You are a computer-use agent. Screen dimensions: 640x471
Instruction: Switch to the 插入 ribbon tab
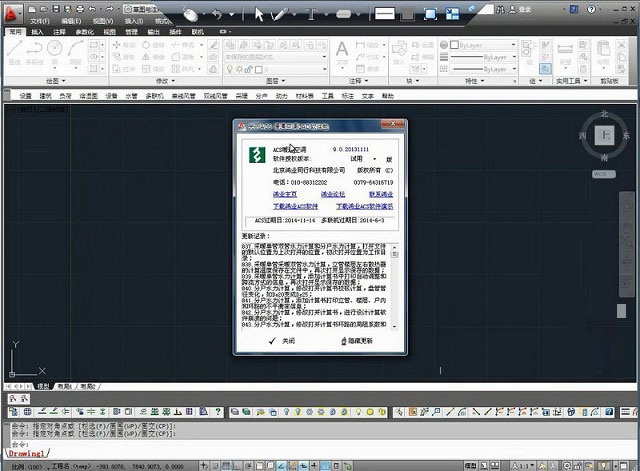tap(37, 31)
